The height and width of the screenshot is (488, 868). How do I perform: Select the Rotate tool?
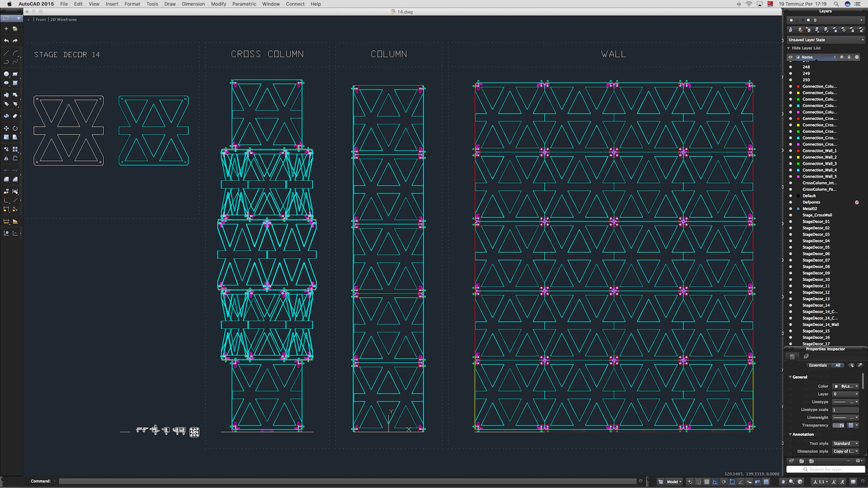click(x=15, y=128)
